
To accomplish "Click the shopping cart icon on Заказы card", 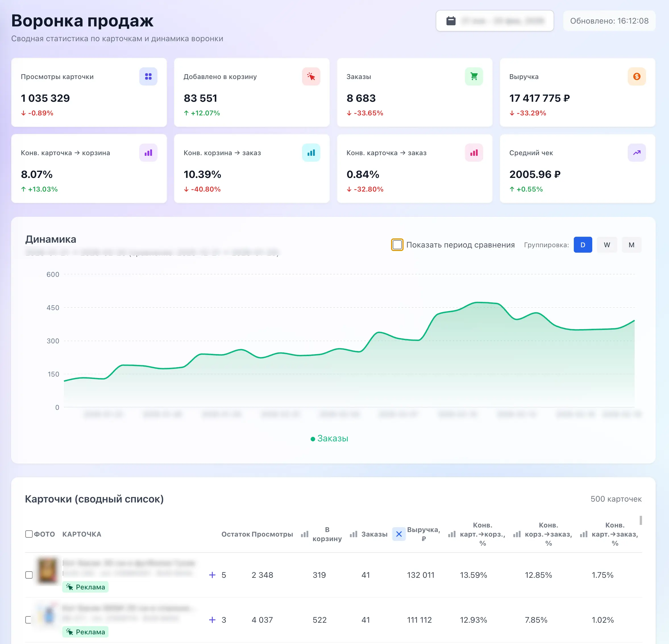I will pos(474,76).
